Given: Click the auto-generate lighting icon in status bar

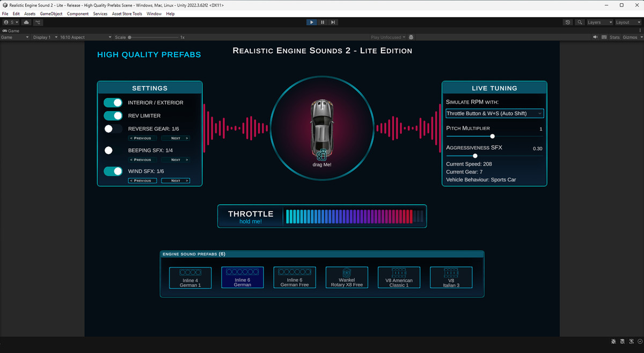Looking at the screenshot, I should (x=631, y=342).
